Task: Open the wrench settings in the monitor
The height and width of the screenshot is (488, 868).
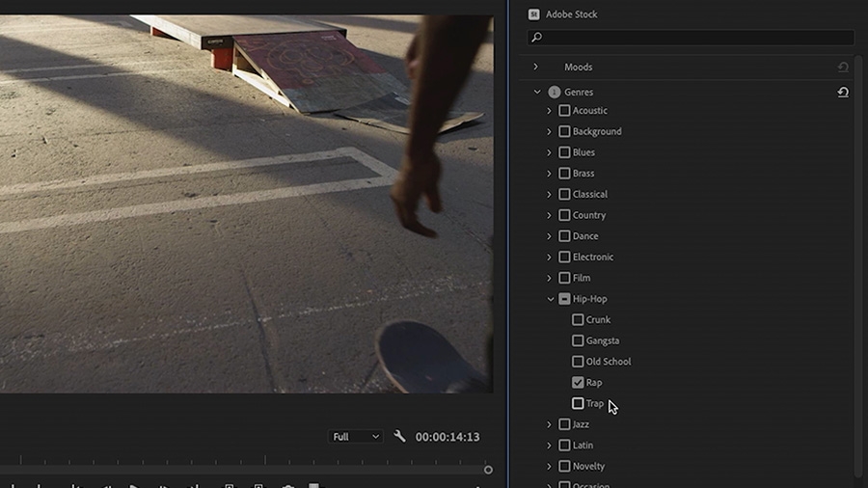Action: [x=399, y=436]
